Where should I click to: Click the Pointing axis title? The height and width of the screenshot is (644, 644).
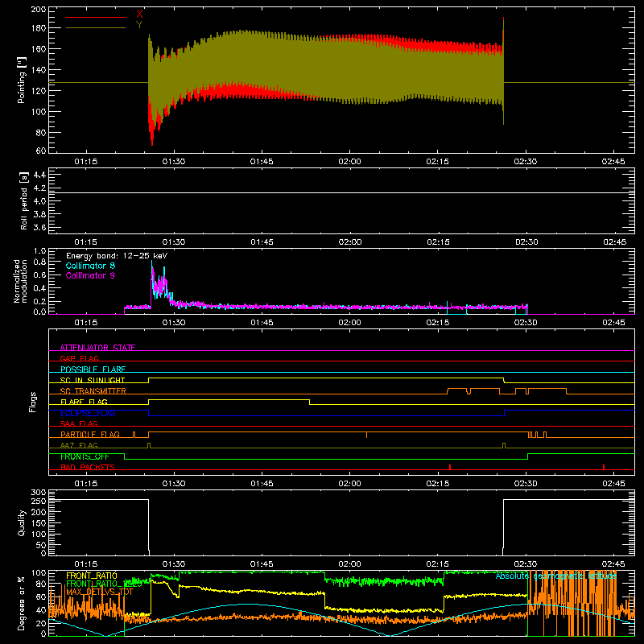tap(22, 80)
